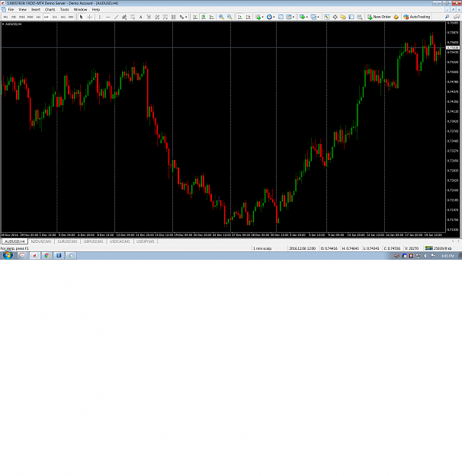Switch to the EURUSD,M1 chart tab
462x476 pixels.
[68, 241]
